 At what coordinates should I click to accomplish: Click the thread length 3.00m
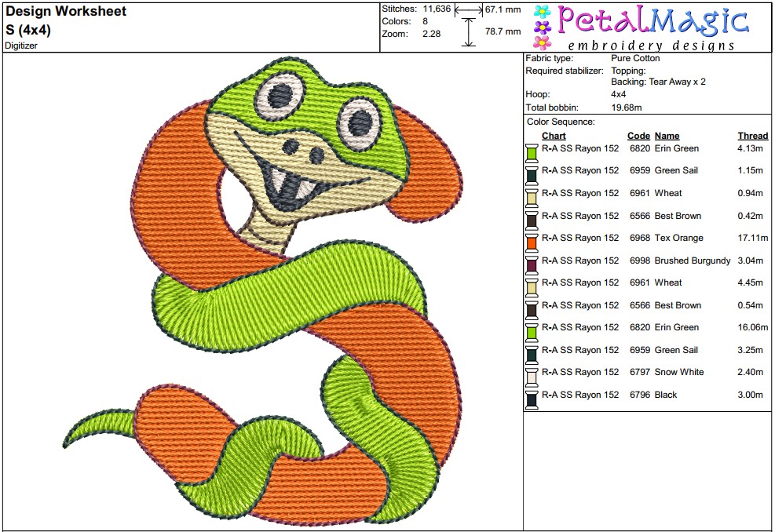pyautogui.click(x=750, y=395)
